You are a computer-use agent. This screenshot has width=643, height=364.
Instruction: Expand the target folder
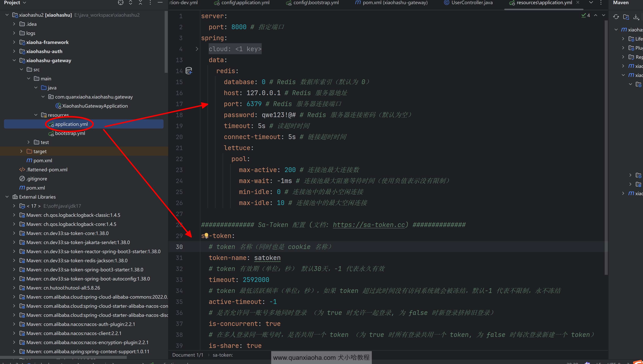21,151
